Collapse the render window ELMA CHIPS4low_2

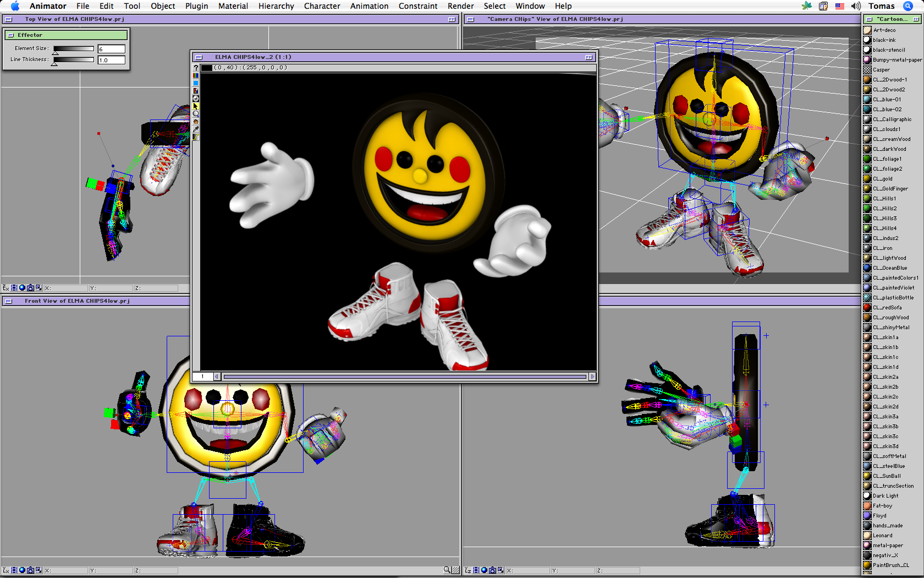coord(588,57)
